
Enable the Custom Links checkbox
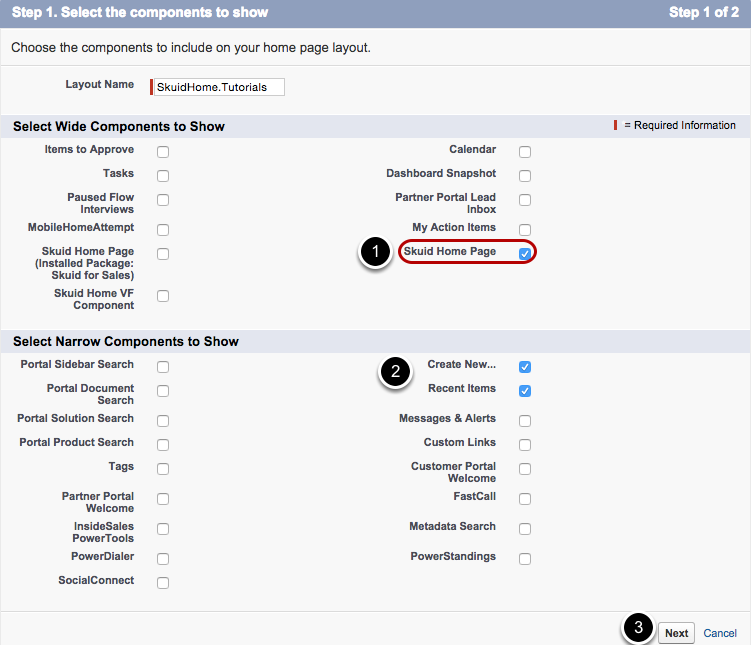coord(525,445)
